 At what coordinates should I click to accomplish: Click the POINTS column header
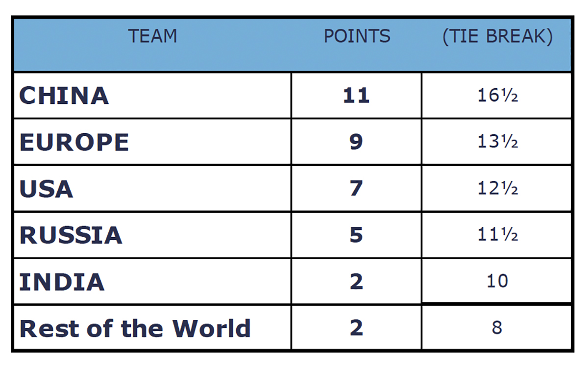357,36
